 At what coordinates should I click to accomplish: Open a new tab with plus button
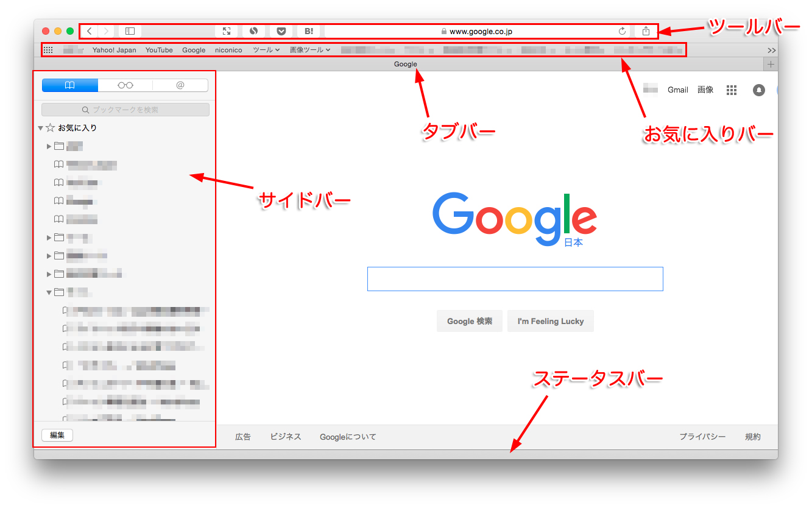click(771, 64)
